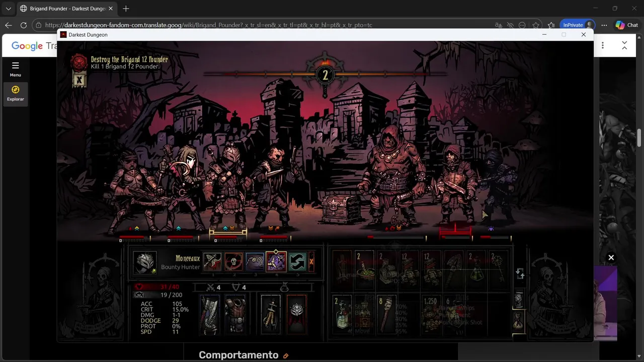Screen dimensions: 644x362
Task: Select the highlighted fourth caltrops skill icon
Action: tap(276, 261)
